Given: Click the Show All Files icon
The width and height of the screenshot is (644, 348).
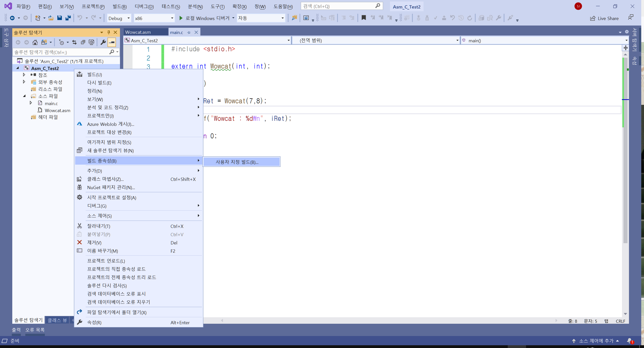Looking at the screenshot, I should tap(91, 42).
